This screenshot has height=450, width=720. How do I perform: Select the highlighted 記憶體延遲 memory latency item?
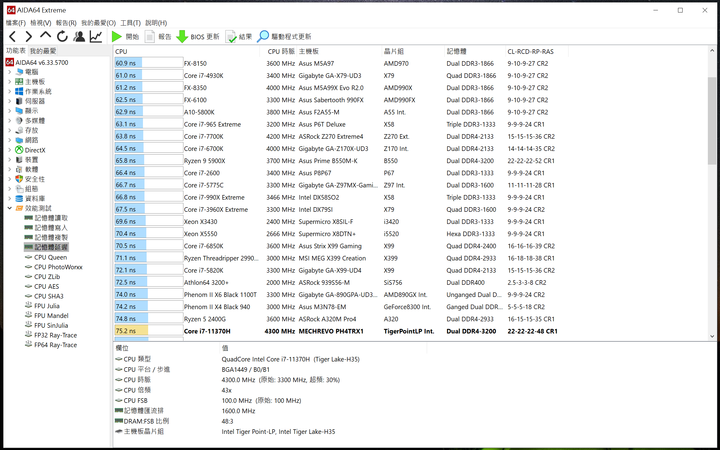[46, 248]
